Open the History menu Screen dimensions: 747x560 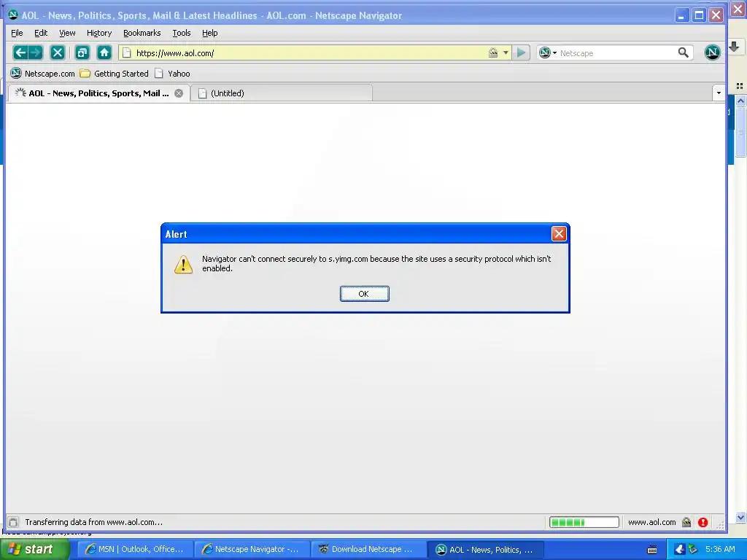pyautogui.click(x=99, y=33)
